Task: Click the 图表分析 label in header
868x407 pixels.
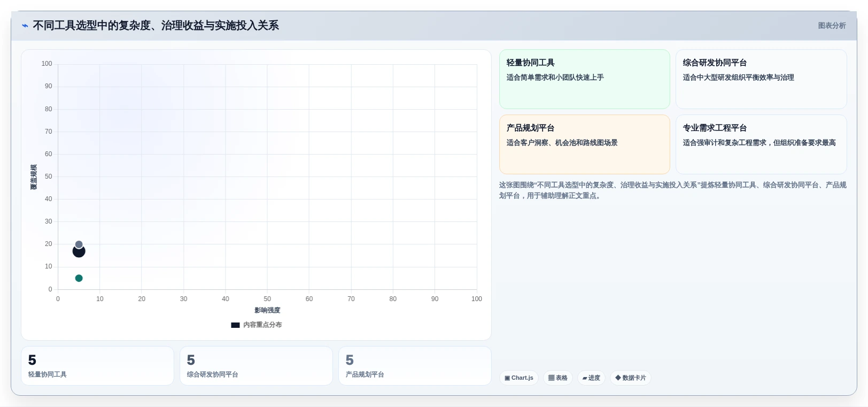Action: click(x=832, y=26)
